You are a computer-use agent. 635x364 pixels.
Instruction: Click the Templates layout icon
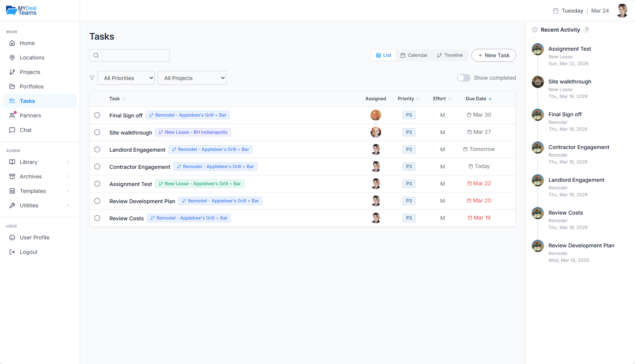[x=12, y=191]
